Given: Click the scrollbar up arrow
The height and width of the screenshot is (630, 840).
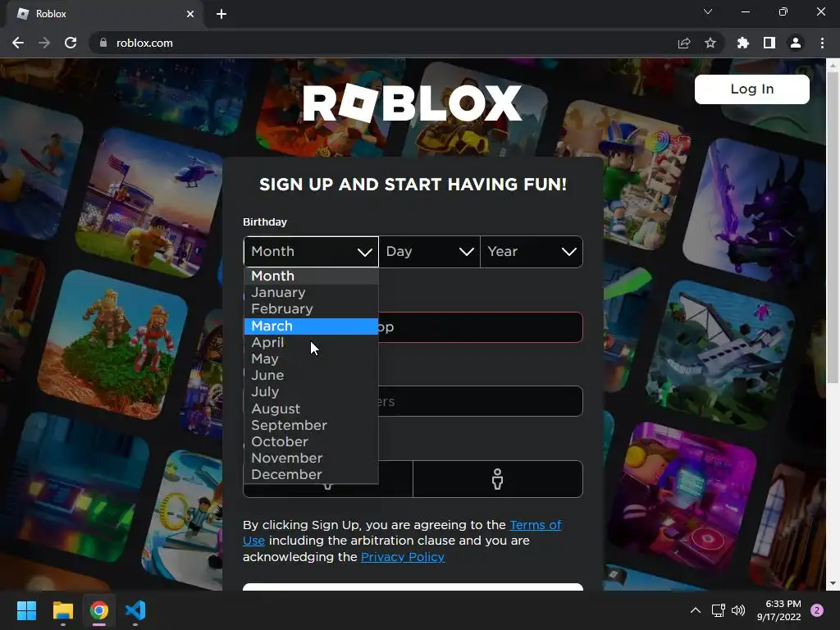Looking at the screenshot, I should (x=833, y=65).
